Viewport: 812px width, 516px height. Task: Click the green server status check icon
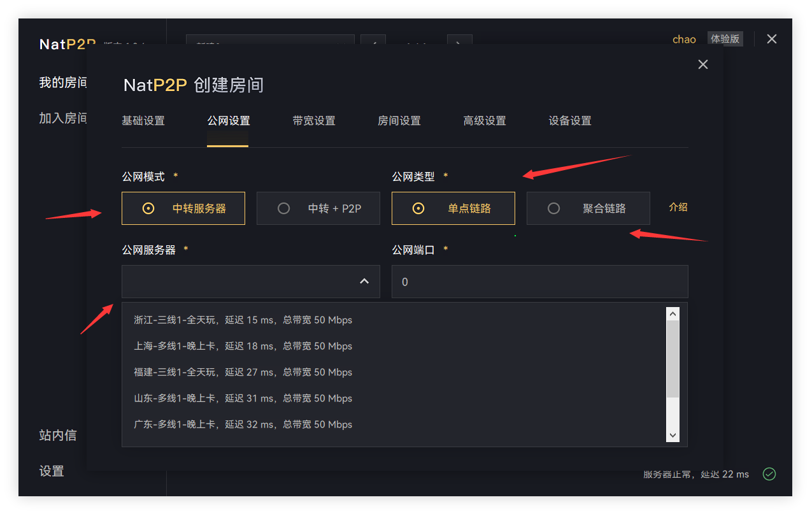(769, 474)
